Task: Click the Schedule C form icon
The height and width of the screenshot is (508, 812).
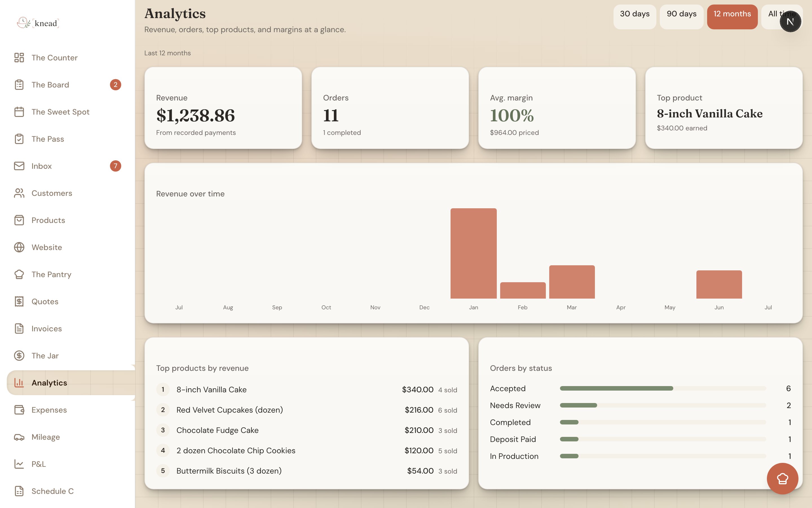Action: point(19,491)
